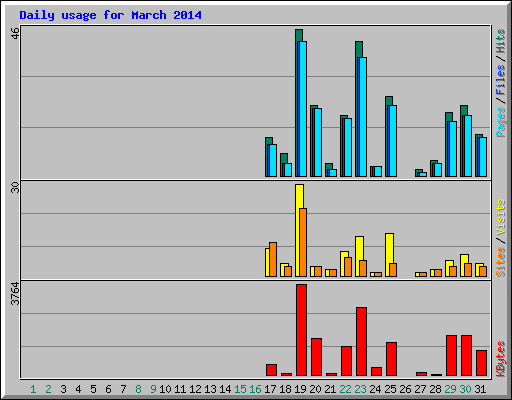Click the cyan hits bar for day 20

coord(318,142)
